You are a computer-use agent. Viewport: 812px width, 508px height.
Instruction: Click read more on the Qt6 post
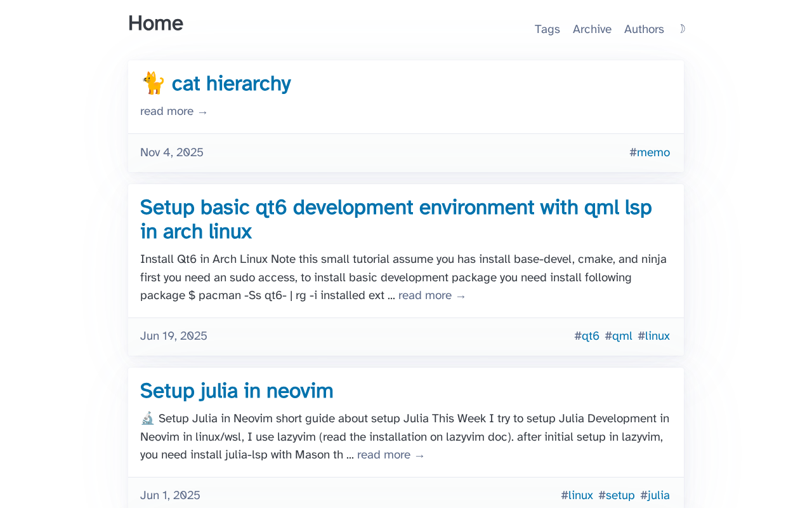coord(432,296)
